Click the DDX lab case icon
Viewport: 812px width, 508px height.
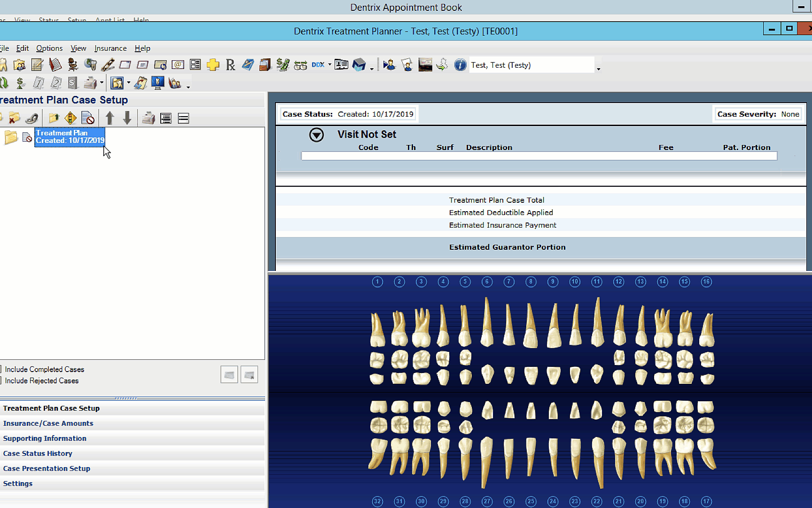tap(318, 65)
